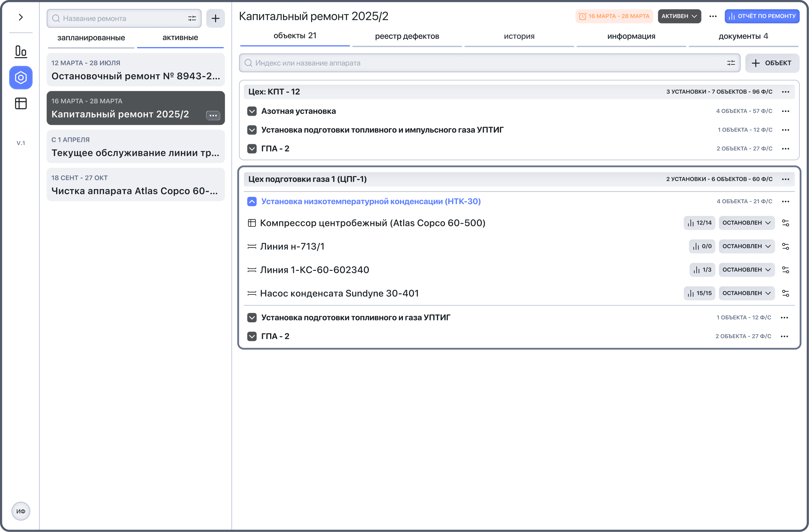Open settings sliders icon for Линия н-713/1
Viewport: 809px width, 532px height.
[785, 246]
